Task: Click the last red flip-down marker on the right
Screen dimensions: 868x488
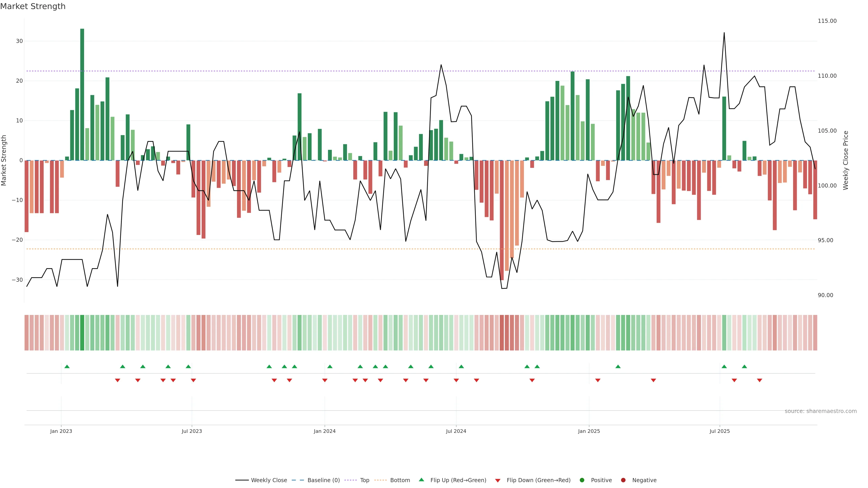Action: point(759,380)
